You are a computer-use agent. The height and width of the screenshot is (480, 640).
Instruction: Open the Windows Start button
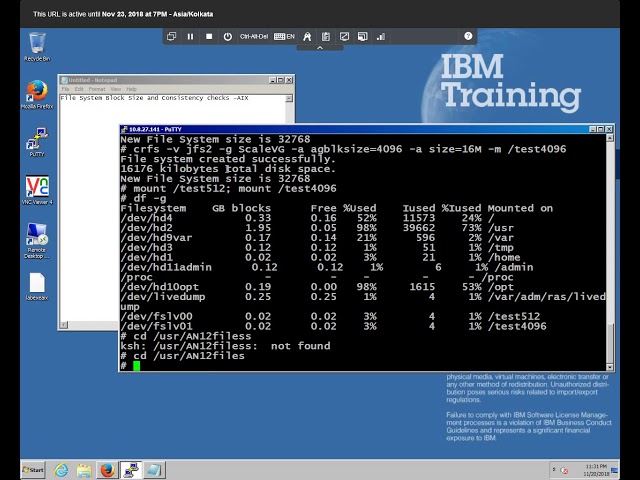click(x=33, y=470)
